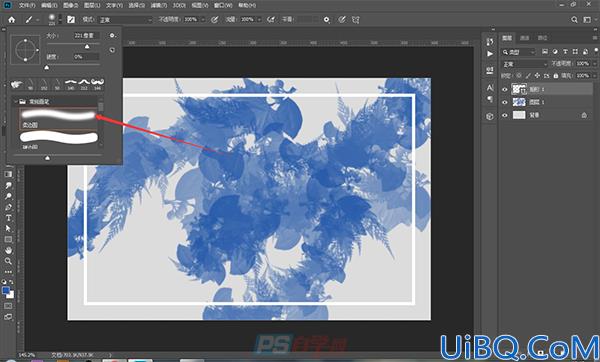Screen dimensions: 600x362
Task: Select the Pen tool in toolbar
Action: [x=8, y=207]
